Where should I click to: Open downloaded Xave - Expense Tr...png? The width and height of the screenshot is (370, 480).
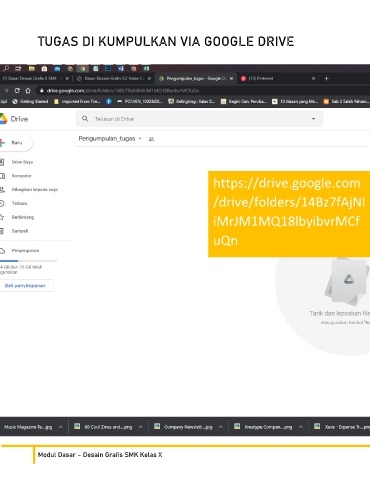click(342, 427)
